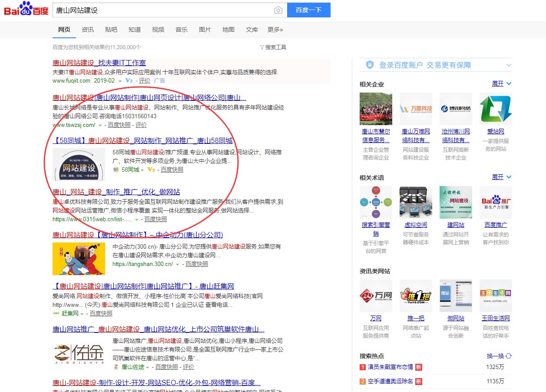Open 百度快照 for the tangshan.300.cn result
This screenshot has width=546, height=392.
196,264
